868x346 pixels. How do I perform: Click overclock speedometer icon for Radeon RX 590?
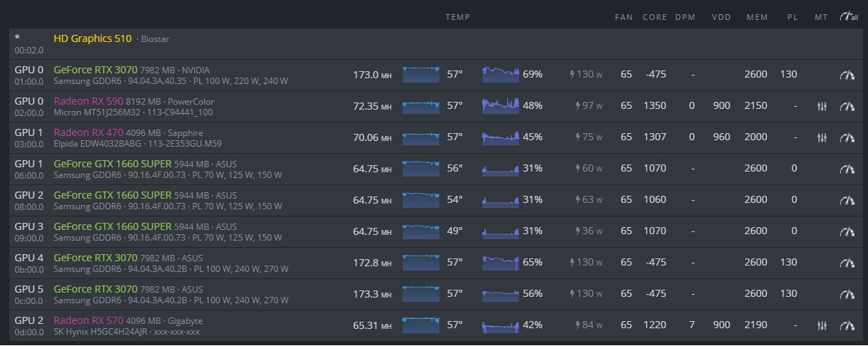click(x=847, y=106)
